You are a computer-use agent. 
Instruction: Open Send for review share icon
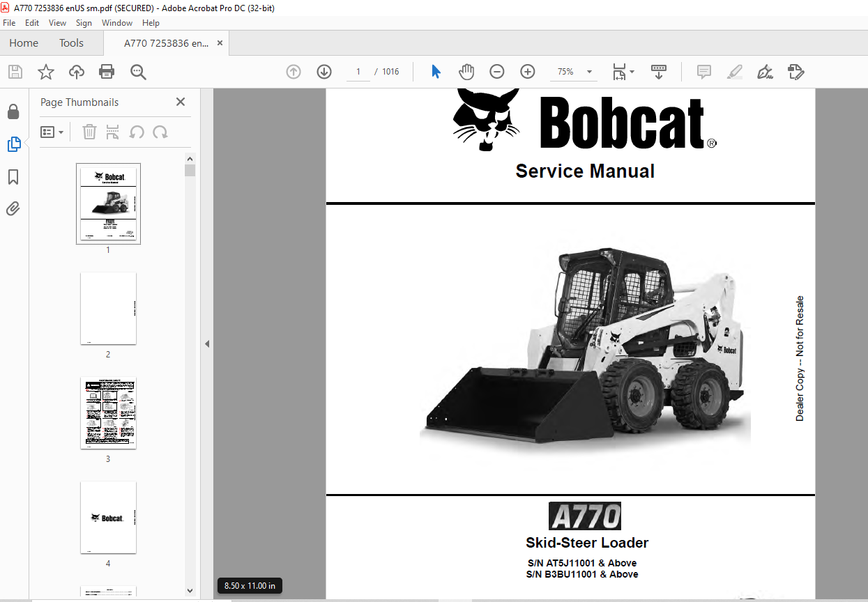tap(796, 72)
